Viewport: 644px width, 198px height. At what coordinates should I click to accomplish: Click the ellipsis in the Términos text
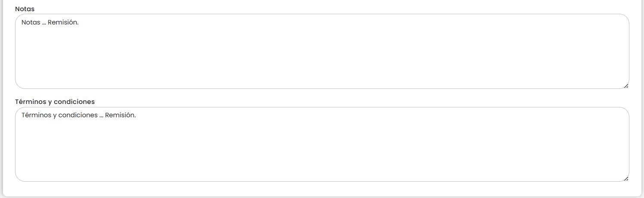(x=101, y=116)
